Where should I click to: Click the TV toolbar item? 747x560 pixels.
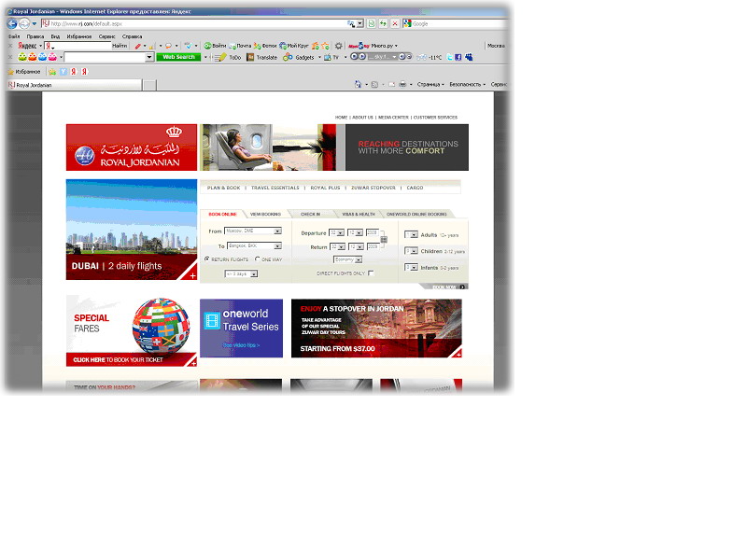(331, 57)
